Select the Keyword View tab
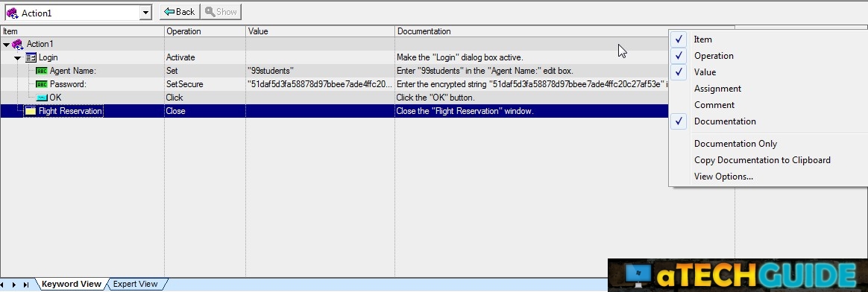 point(72,285)
